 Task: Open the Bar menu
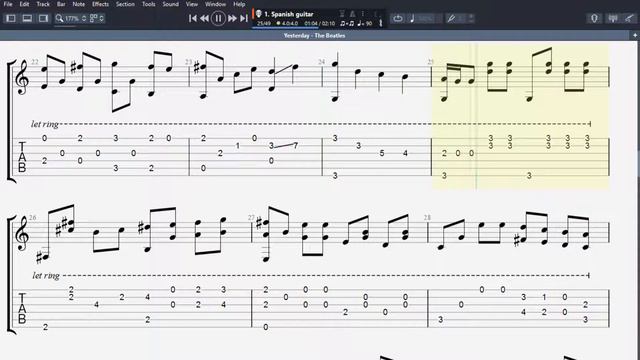click(x=61, y=4)
